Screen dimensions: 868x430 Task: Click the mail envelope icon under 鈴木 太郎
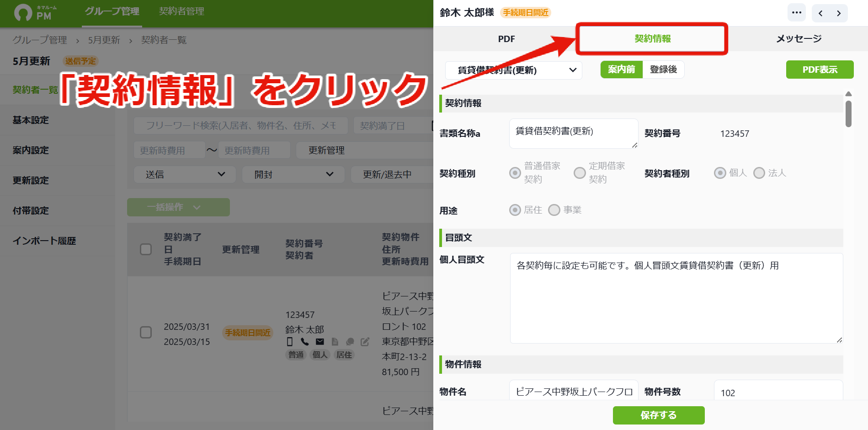[x=320, y=342]
